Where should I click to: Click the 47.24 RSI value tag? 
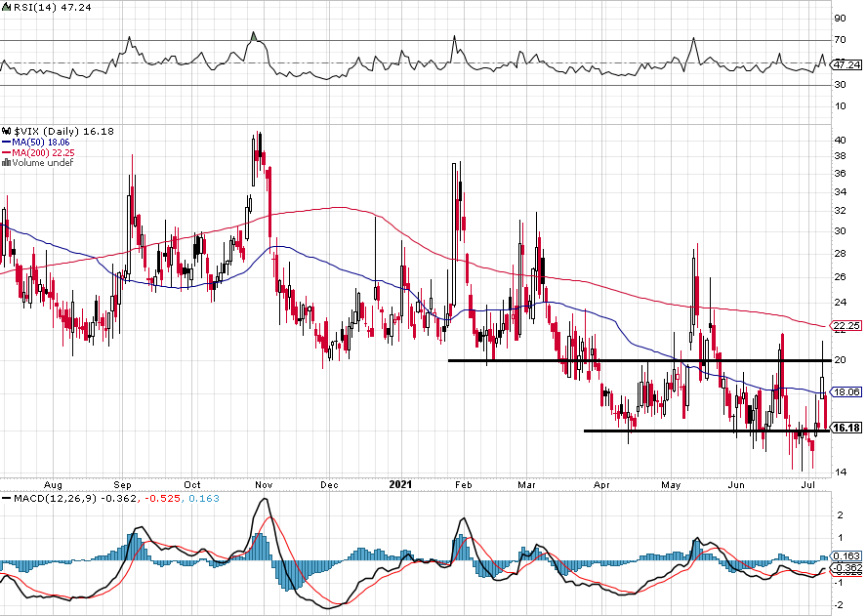[846, 64]
